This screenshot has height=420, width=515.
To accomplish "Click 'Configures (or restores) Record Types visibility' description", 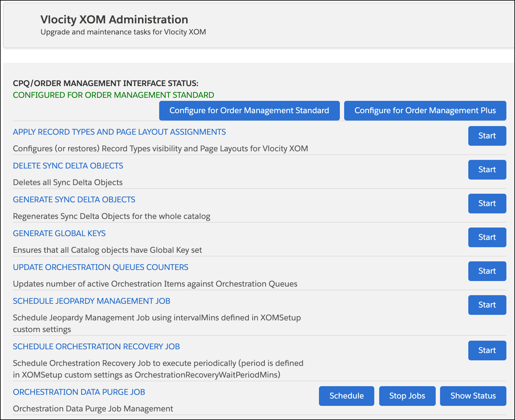I will pyautogui.click(x=160, y=149).
